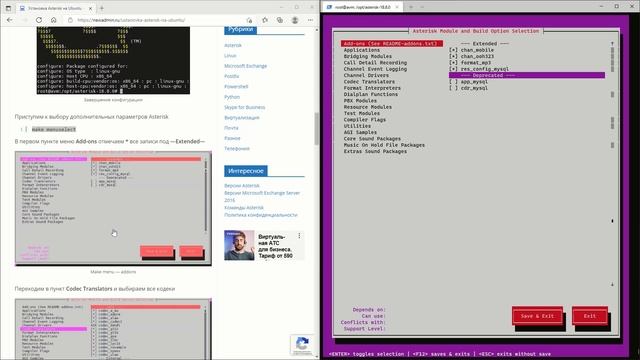
Task: Open the ad options three-dot icon
Action: [299, 236]
